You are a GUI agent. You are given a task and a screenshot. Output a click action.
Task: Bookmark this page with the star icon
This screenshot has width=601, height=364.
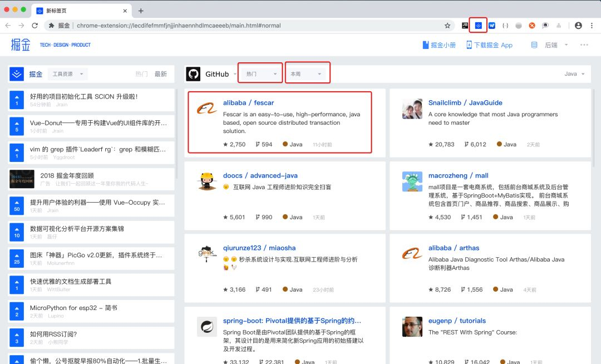point(447,26)
